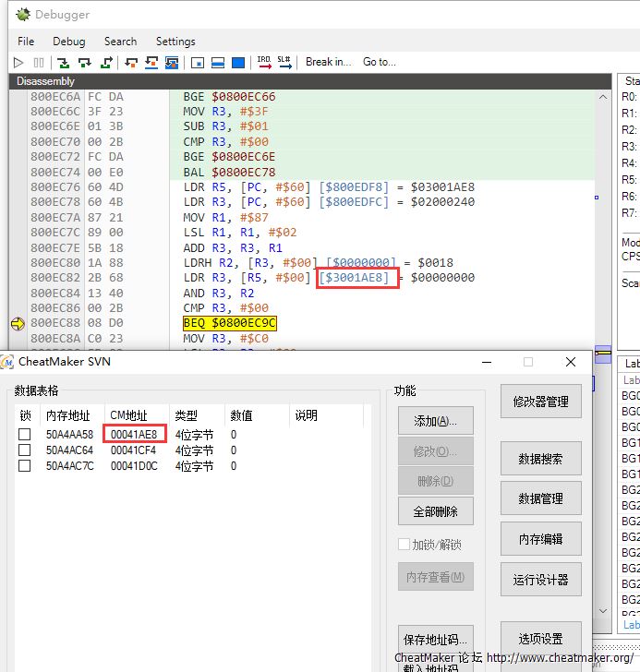Click the label list scrollbar down arrow

pyautogui.click(x=603, y=611)
